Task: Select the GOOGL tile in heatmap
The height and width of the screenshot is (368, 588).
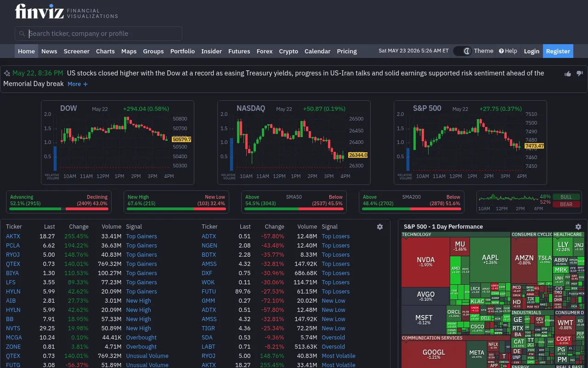Action: click(x=434, y=354)
